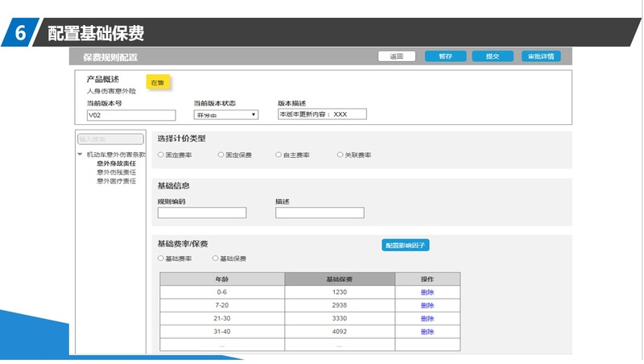Viewport: 644px width, 364px height.
Task: Open 审批详情 approval details
Action: 541,56
